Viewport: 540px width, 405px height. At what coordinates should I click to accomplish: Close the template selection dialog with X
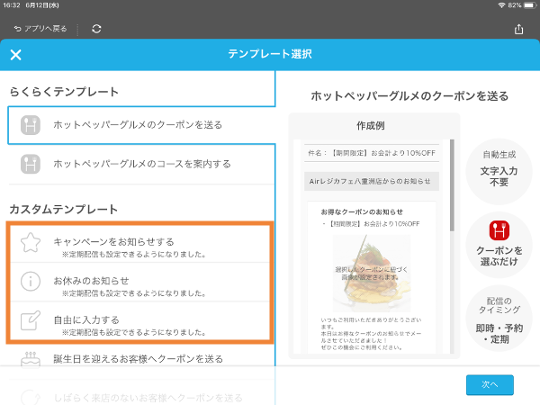[16, 54]
